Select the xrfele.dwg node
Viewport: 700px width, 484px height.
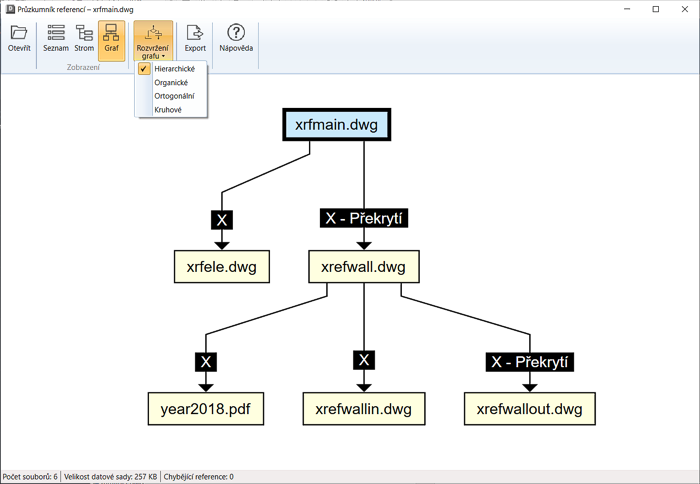coord(221,267)
